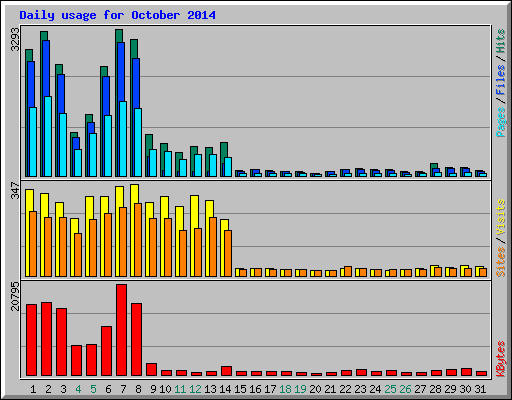Click the orange Sites bar for day 13
Image resolution: width=512 pixels, height=400 pixels.
(x=213, y=247)
